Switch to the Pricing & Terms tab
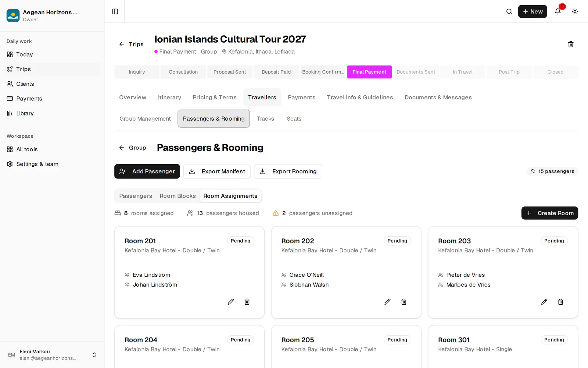Image resolution: width=588 pixels, height=368 pixels. (x=215, y=98)
